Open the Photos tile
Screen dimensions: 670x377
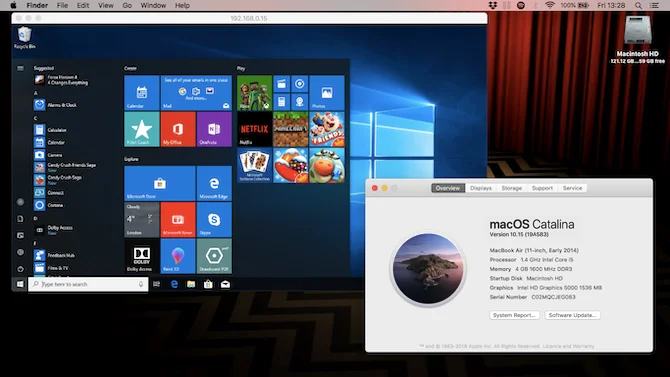(x=327, y=93)
